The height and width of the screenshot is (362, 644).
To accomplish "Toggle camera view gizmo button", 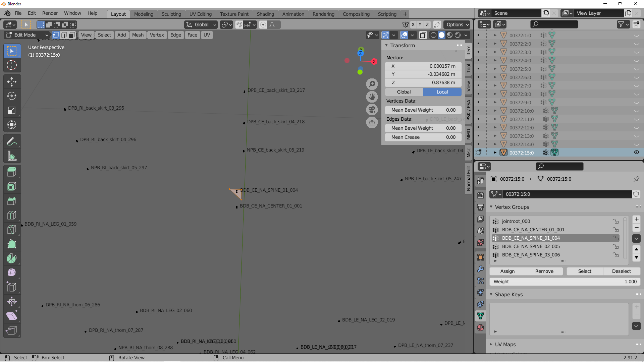I will click(x=372, y=110).
